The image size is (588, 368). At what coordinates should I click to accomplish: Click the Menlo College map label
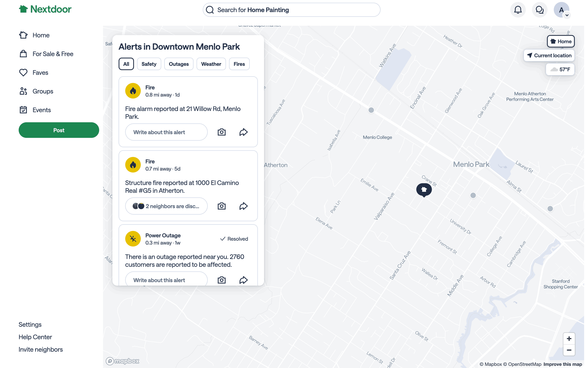tap(377, 137)
